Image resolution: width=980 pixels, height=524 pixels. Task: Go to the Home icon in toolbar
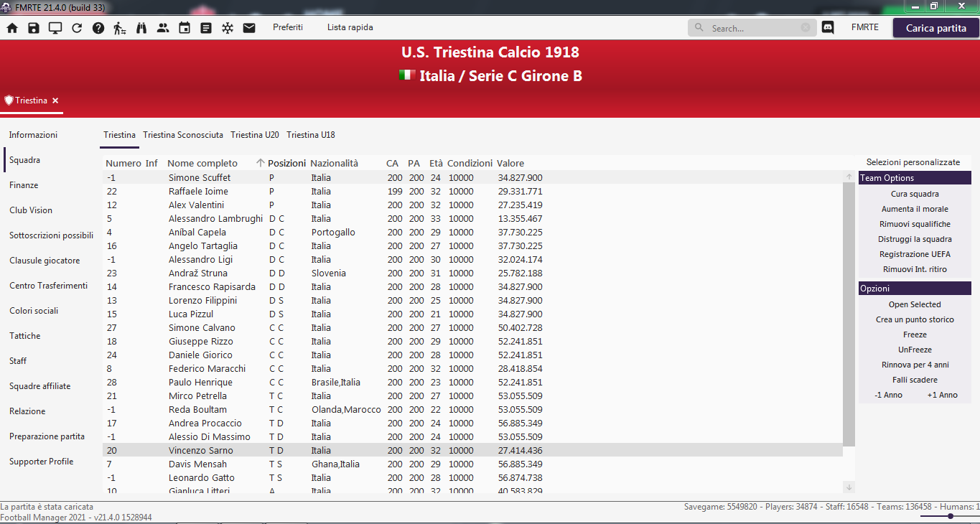[x=12, y=28]
